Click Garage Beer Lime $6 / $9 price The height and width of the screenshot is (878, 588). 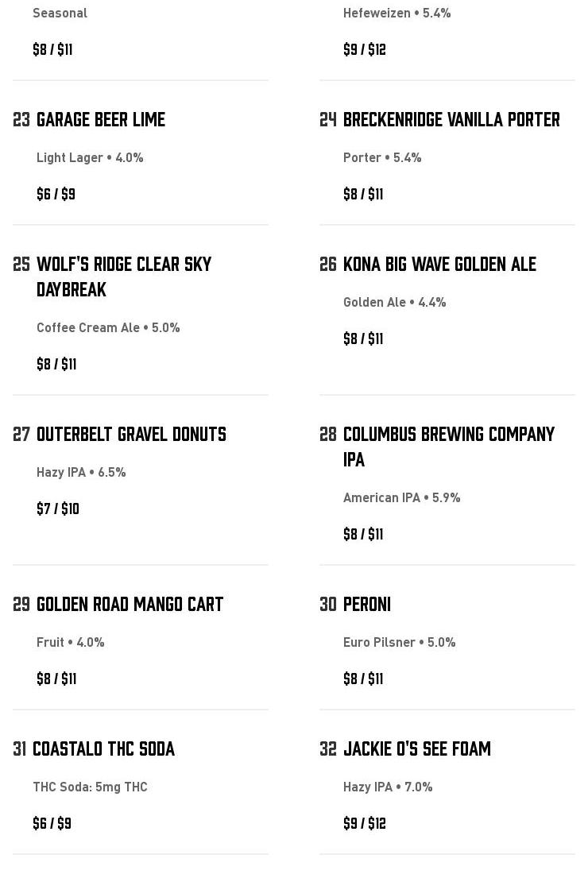56,194
